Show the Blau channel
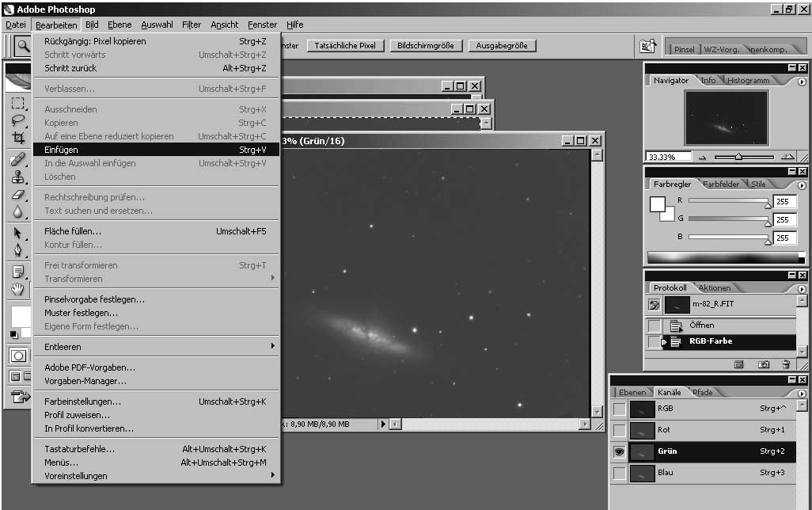The image size is (812, 510). [x=620, y=474]
